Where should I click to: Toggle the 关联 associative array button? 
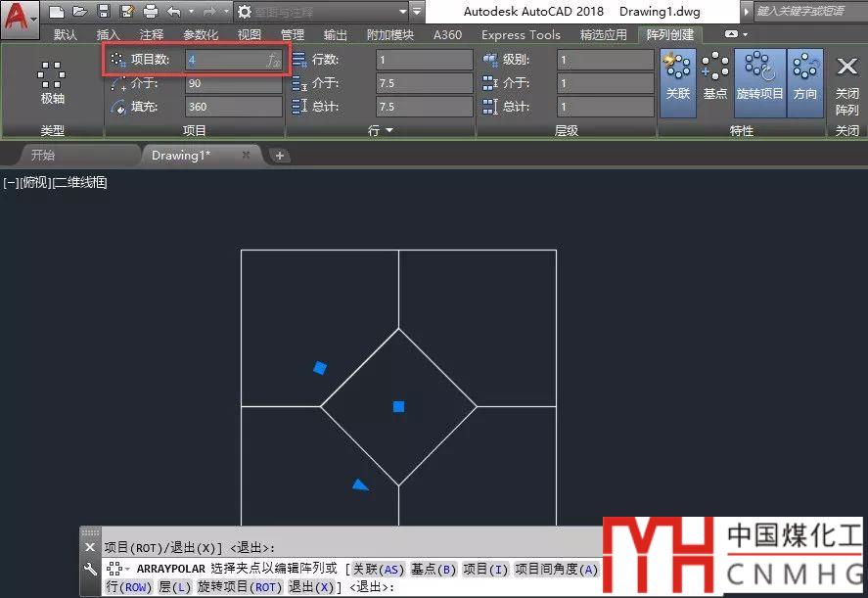[677, 78]
